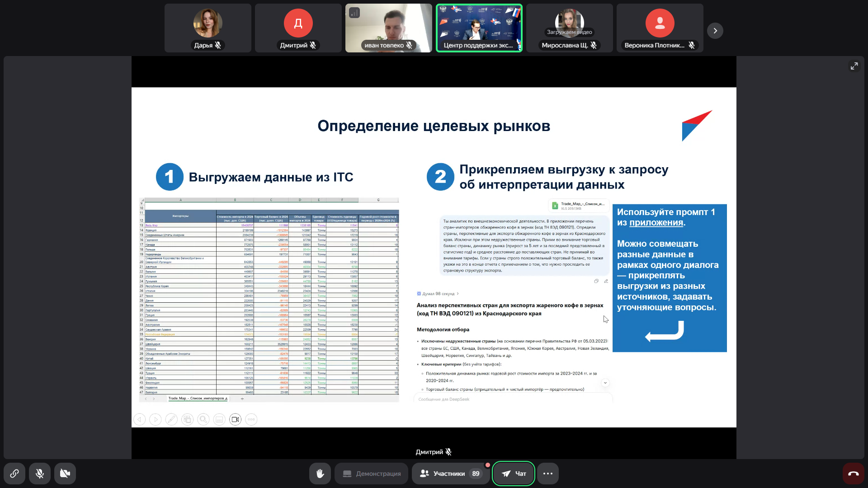This screenshot has width=868, height=488.
Task: Open the Участники participants panel
Action: tap(450, 474)
